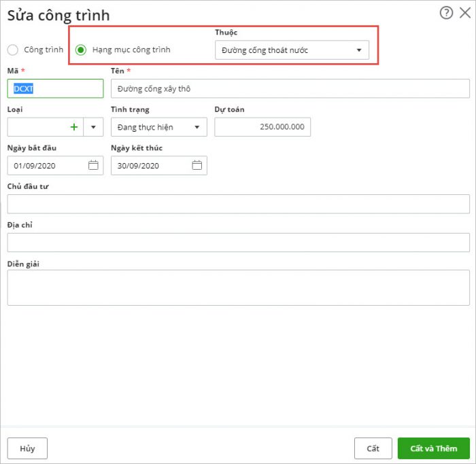The height and width of the screenshot is (464, 476).
Task: Expand the Thuộc dropdown list
Action: point(359,50)
